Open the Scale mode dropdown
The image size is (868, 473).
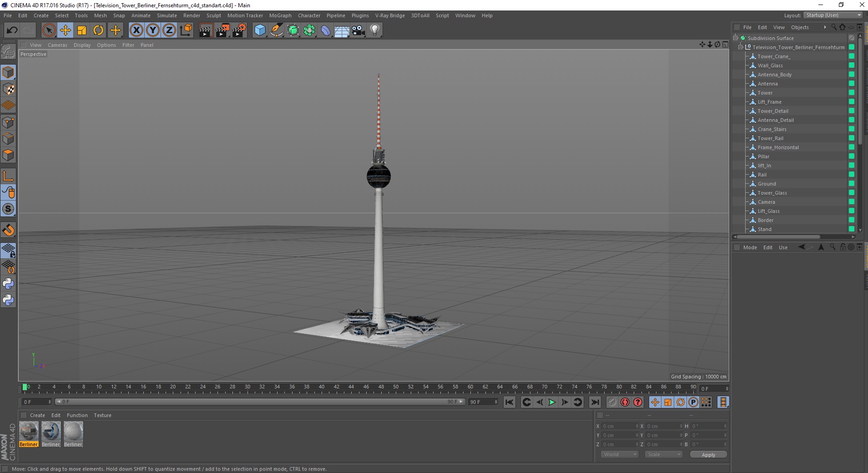point(664,454)
